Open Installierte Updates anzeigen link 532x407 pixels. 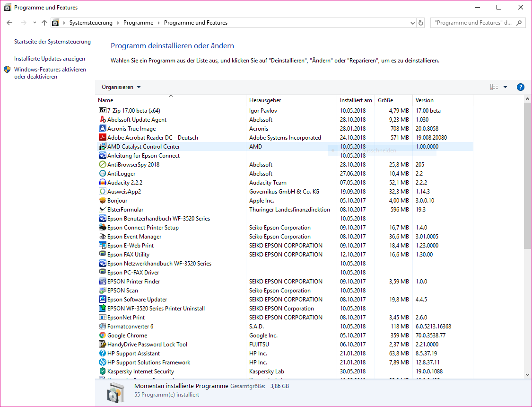click(x=50, y=58)
